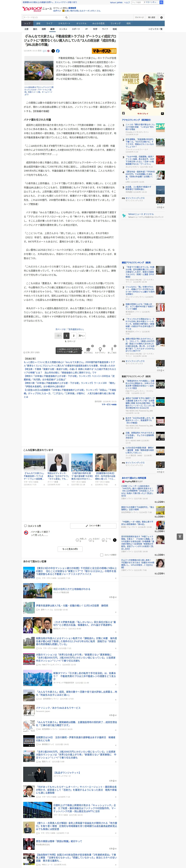The height and width of the screenshot is (868, 186).
Task: Click the ログイン link
Action: tap(57, 11)
